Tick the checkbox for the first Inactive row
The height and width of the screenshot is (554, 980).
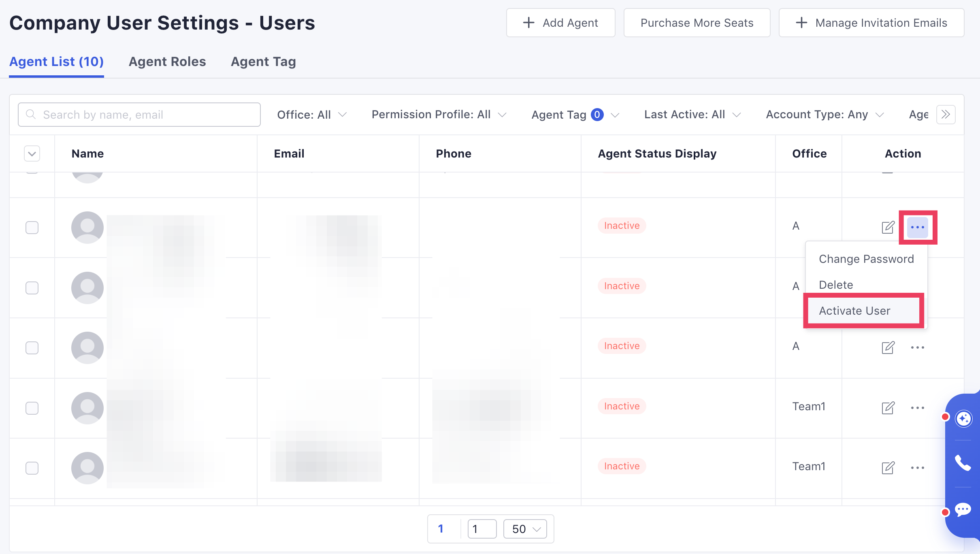pos(32,228)
